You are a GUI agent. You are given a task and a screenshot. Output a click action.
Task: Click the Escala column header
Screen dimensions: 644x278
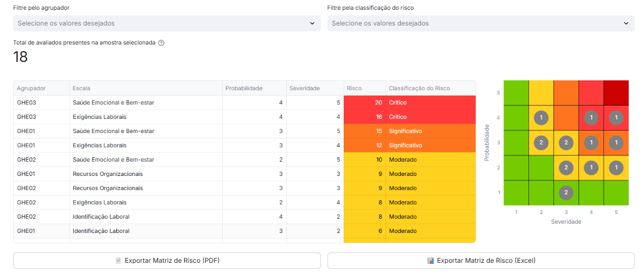coord(81,89)
